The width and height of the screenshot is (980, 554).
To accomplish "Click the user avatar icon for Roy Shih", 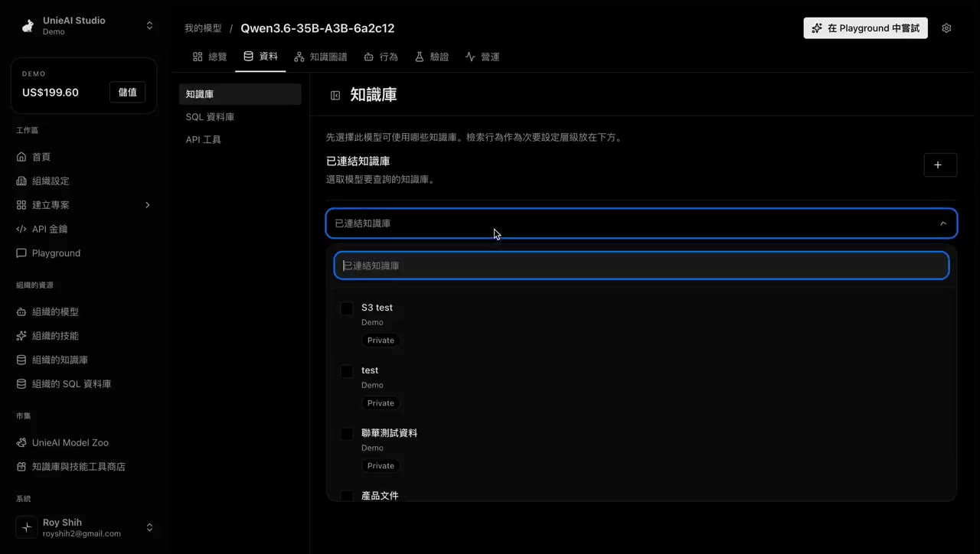I will (x=27, y=527).
